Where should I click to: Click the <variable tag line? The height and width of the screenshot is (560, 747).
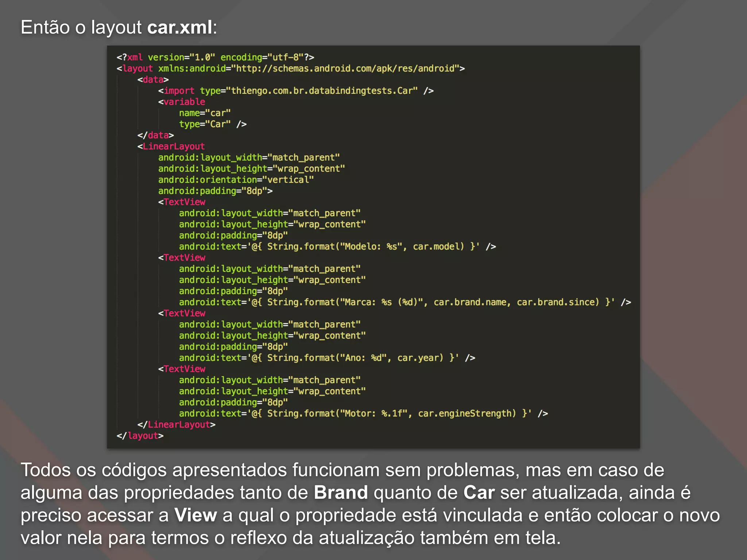point(182,102)
